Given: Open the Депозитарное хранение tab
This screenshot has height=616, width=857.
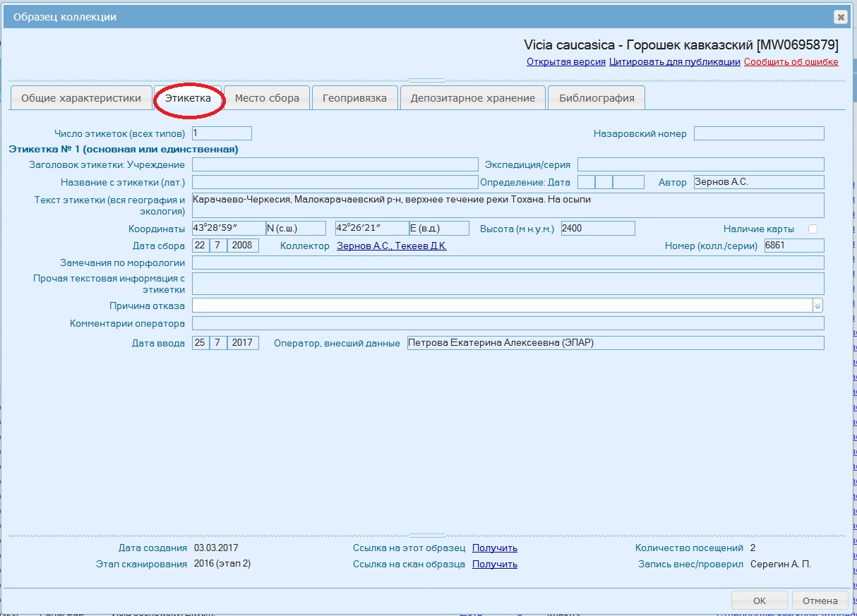Looking at the screenshot, I should tap(473, 98).
